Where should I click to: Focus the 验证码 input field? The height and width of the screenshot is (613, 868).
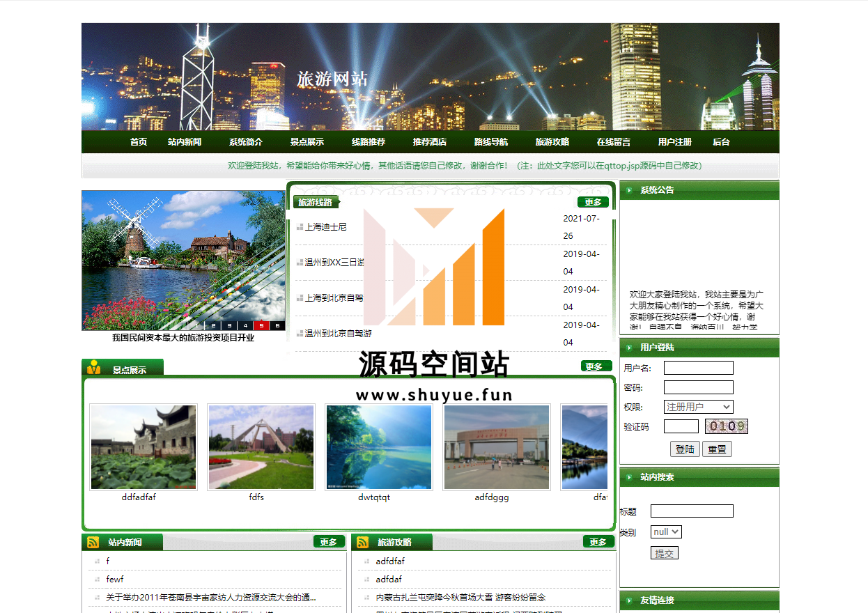click(x=681, y=426)
